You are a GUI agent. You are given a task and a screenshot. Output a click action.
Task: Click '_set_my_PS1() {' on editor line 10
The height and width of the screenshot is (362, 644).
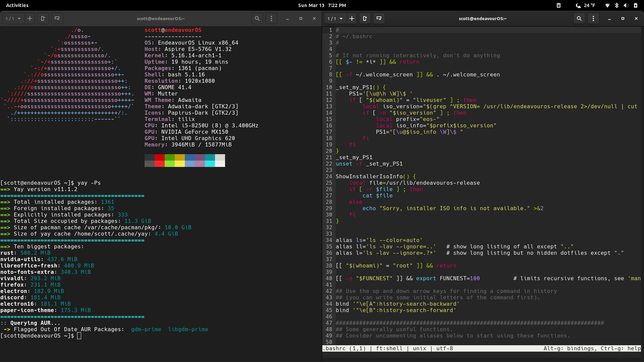coord(361,87)
